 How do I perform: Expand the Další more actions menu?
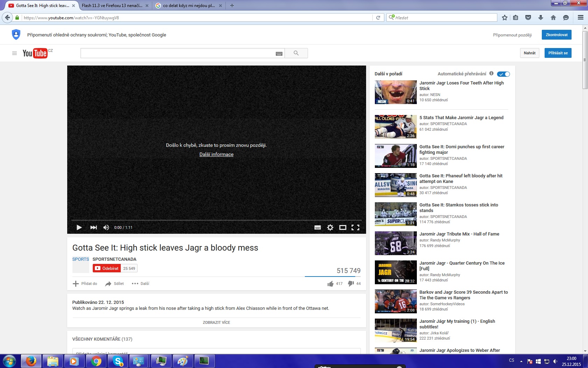(x=141, y=284)
